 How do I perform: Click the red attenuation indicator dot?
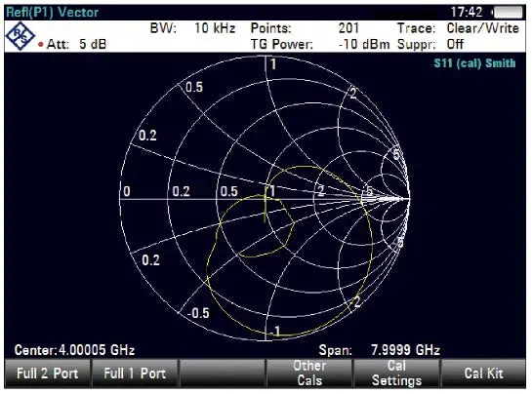point(41,45)
